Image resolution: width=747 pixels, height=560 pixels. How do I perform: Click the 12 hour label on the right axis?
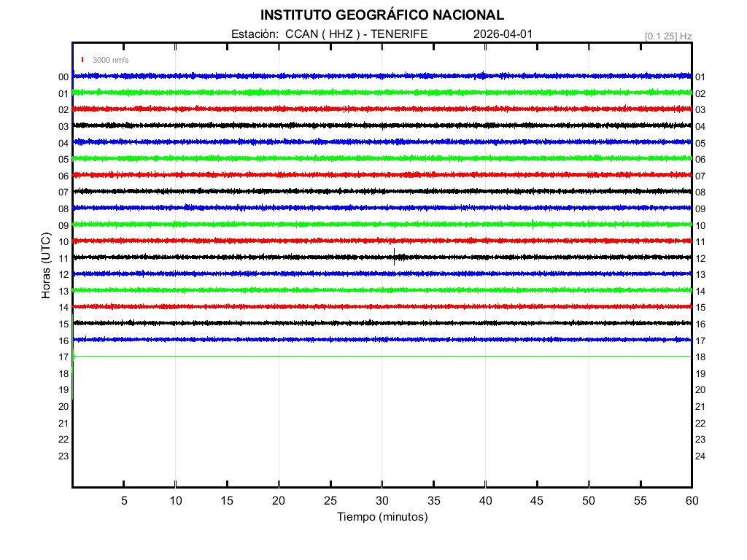[x=700, y=259]
